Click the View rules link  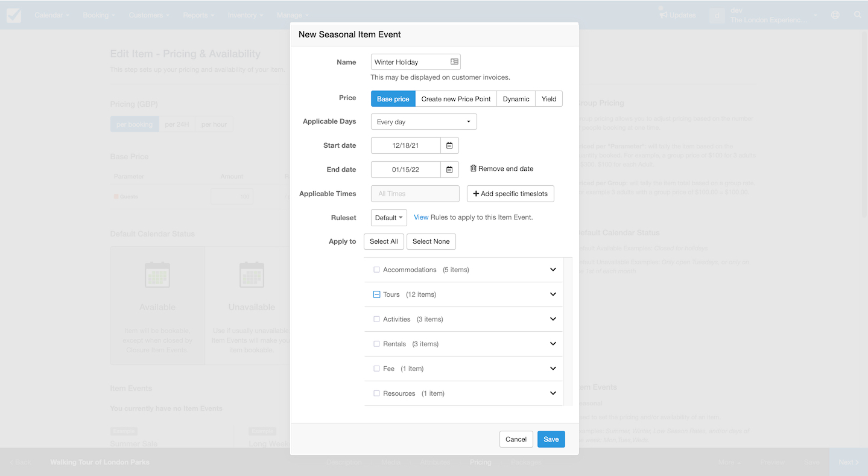(421, 217)
